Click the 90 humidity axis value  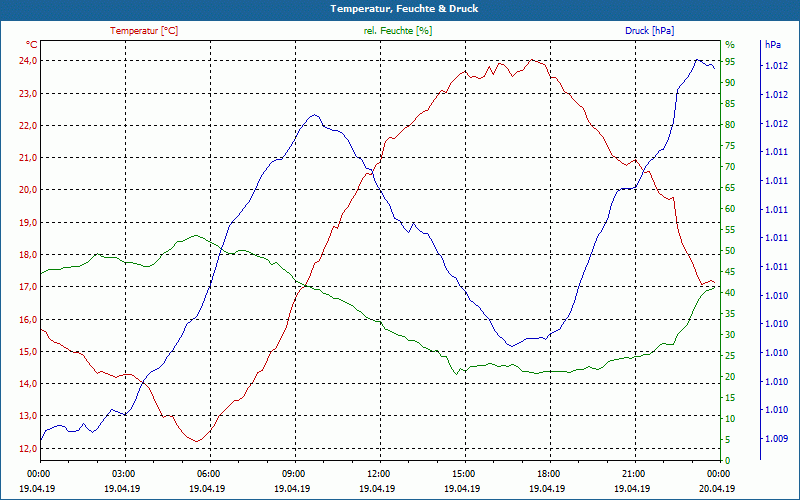click(x=730, y=83)
